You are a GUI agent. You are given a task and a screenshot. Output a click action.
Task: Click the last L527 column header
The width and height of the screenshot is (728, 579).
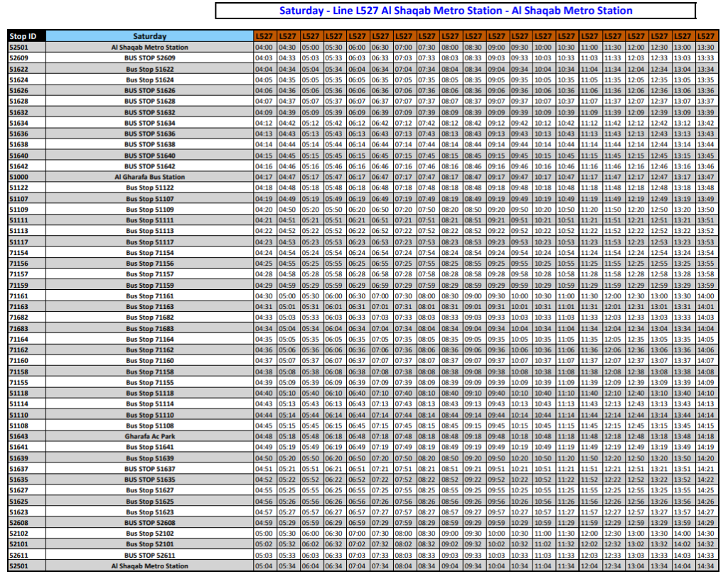(x=706, y=36)
